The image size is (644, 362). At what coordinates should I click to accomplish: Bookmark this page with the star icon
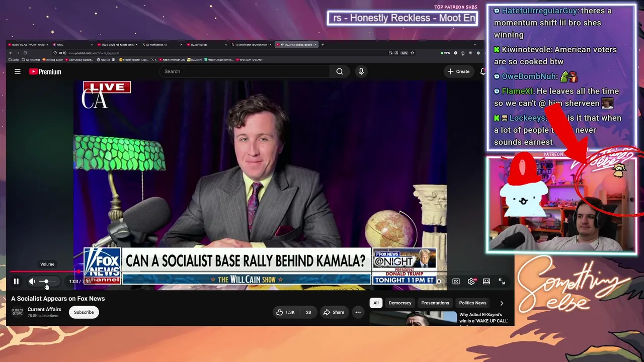[412, 53]
